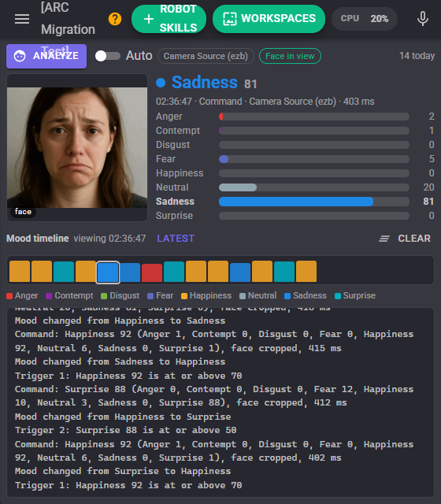Select the last orange timeline square
Viewport: 441px width, 504px height.
tap(306, 272)
